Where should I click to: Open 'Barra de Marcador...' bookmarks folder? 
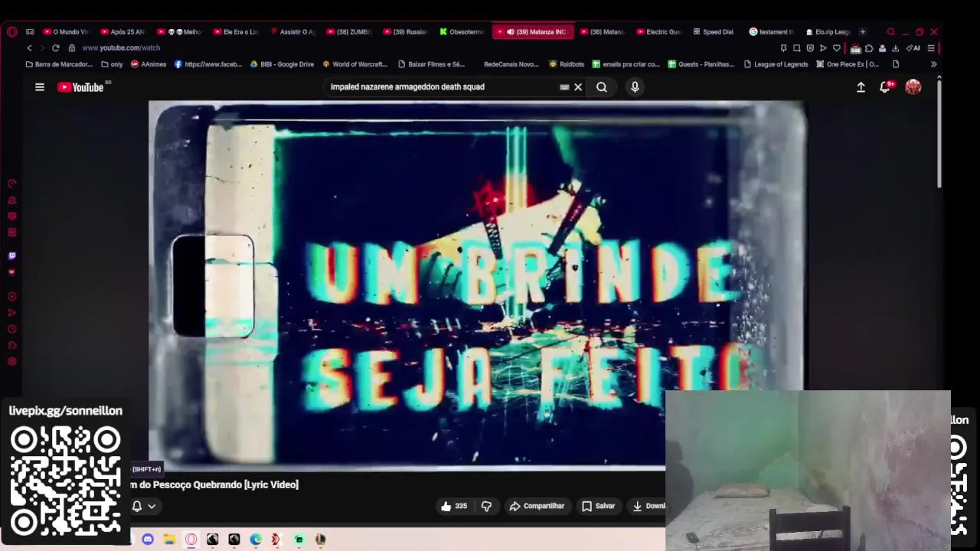click(59, 64)
